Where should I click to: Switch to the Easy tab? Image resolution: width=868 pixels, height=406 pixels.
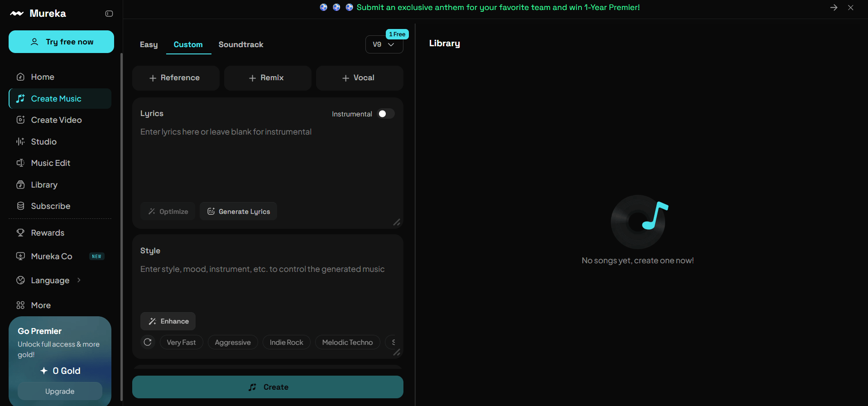click(149, 44)
